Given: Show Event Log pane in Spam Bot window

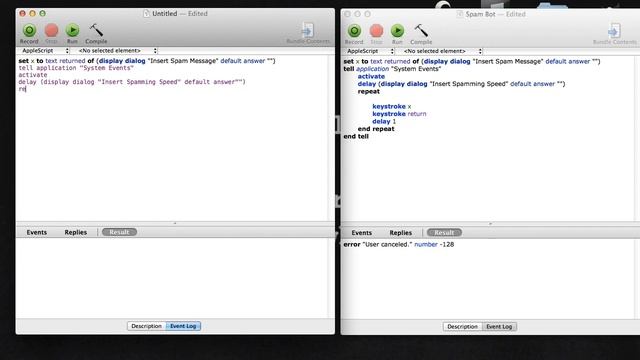Looking at the screenshot, I should [x=499, y=327].
